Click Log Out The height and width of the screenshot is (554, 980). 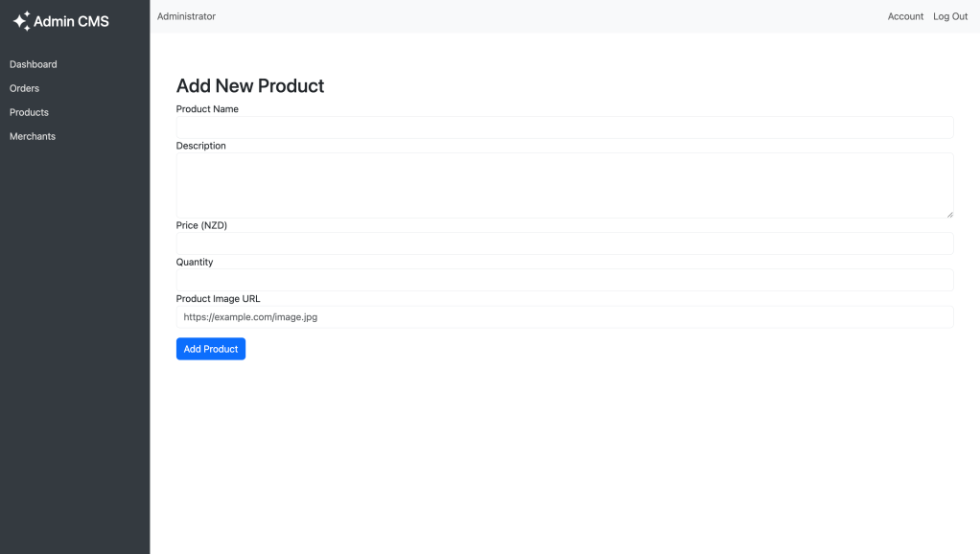point(950,16)
